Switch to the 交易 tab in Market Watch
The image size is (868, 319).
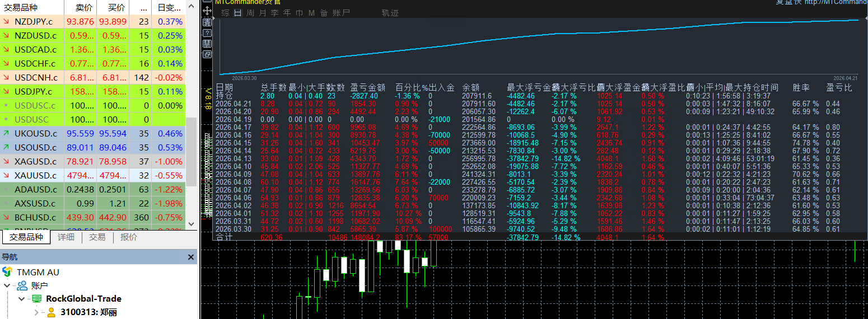[97, 237]
